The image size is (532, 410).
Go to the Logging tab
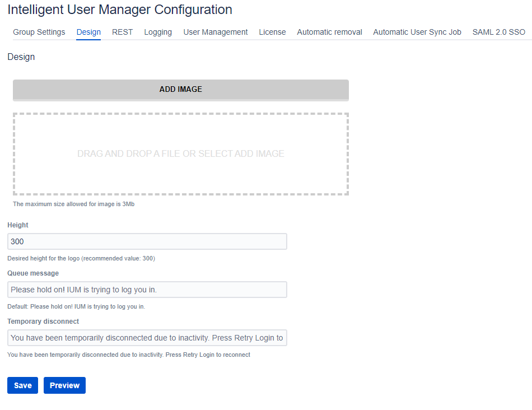[x=158, y=32]
